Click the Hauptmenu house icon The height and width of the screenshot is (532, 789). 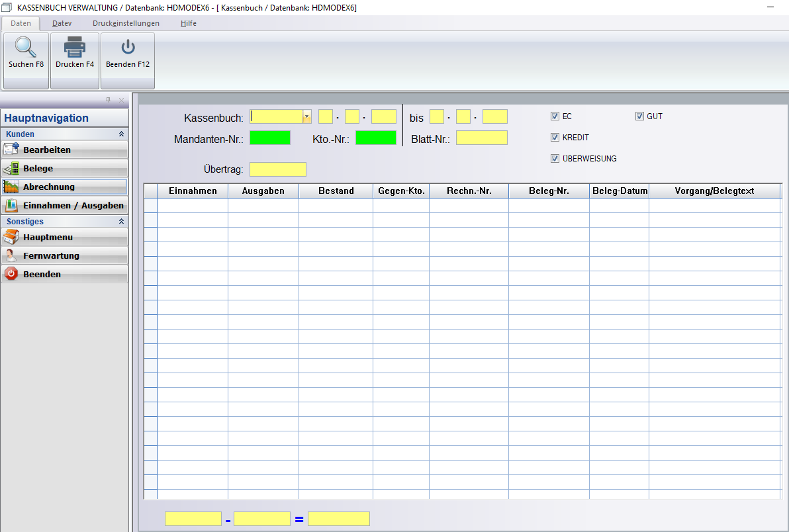tap(11, 237)
